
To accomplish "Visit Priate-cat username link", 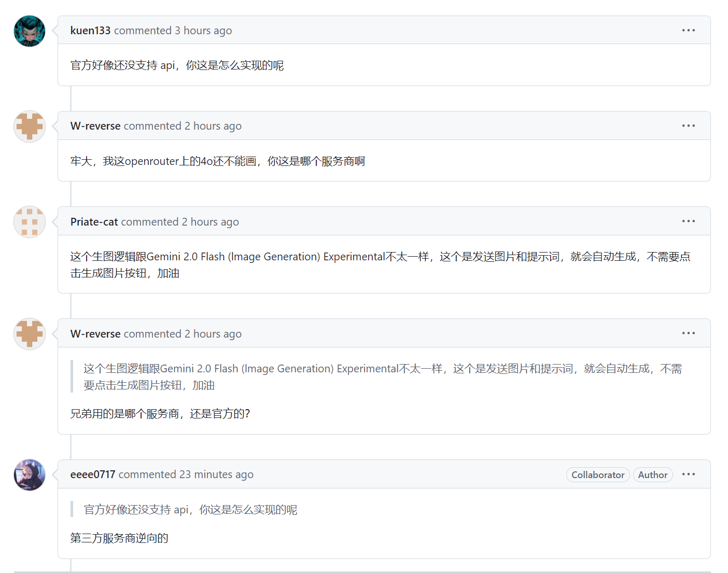I will click(94, 222).
